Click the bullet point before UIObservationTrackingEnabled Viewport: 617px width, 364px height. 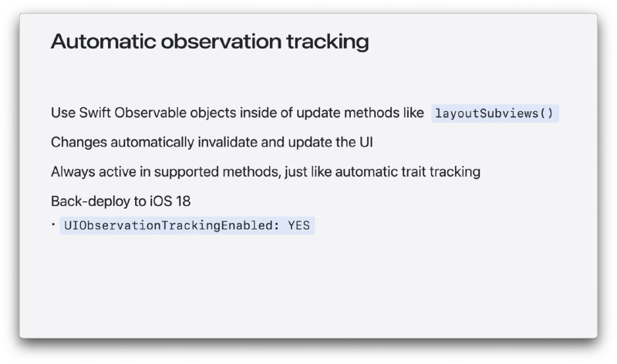coord(53,224)
